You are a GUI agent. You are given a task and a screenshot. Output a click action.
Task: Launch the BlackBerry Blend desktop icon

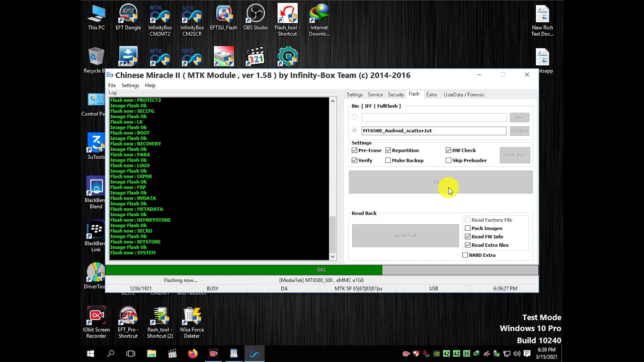(96, 193)
